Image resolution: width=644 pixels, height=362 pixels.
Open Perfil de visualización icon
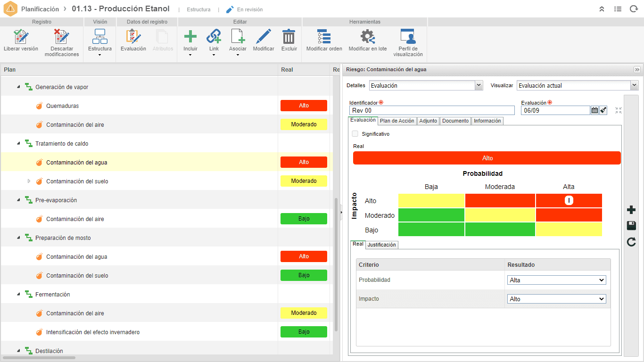pos(408,36)
